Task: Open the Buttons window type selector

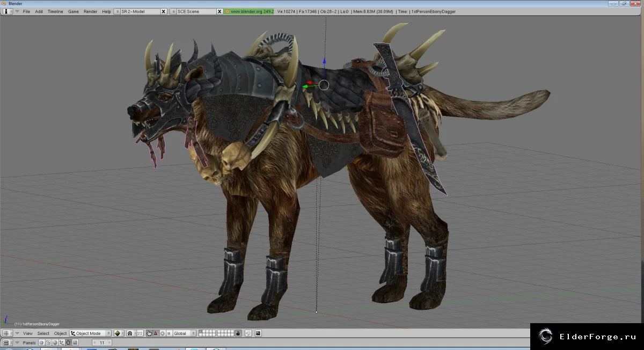Action: pos(7,342)
